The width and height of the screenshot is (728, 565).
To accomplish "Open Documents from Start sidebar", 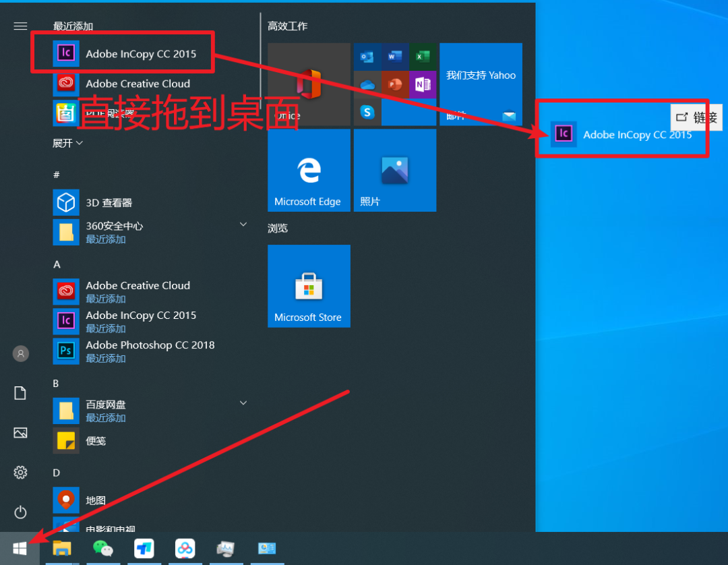I will click(x=20, y=393).
